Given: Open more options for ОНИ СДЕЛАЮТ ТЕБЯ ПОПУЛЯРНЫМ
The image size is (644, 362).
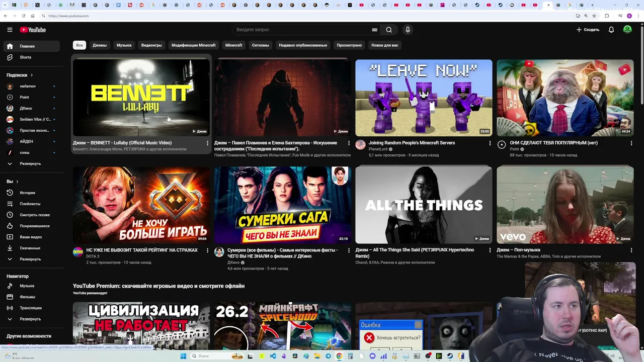Looking at the screenshot, I should 631,143.
